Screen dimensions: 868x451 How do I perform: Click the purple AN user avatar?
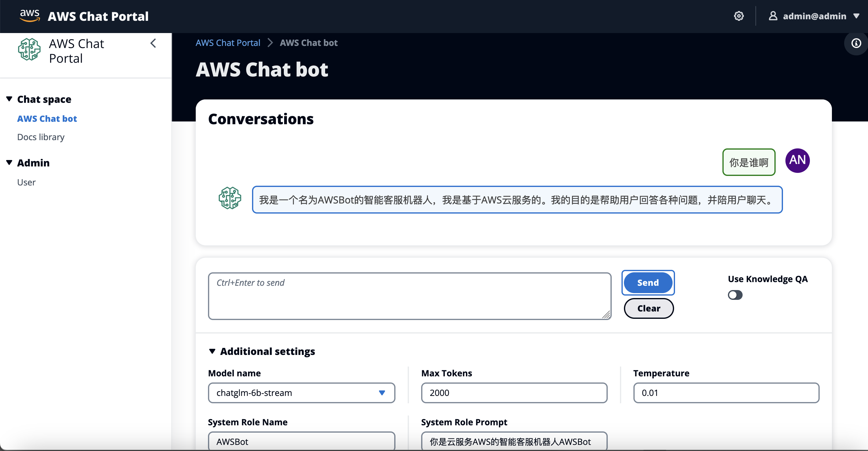pos(797,160)
